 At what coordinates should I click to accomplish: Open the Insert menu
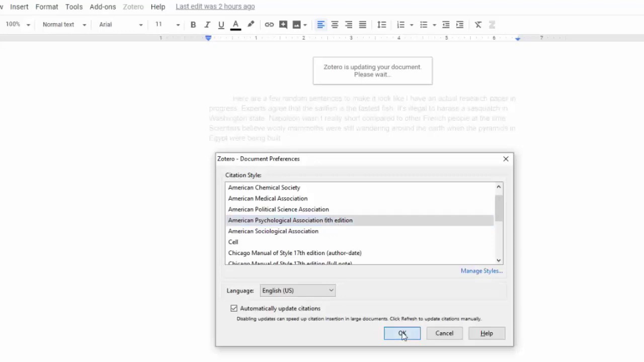[19, 7]
